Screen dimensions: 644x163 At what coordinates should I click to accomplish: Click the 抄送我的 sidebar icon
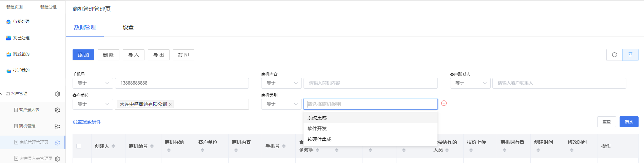coord(8,70)
